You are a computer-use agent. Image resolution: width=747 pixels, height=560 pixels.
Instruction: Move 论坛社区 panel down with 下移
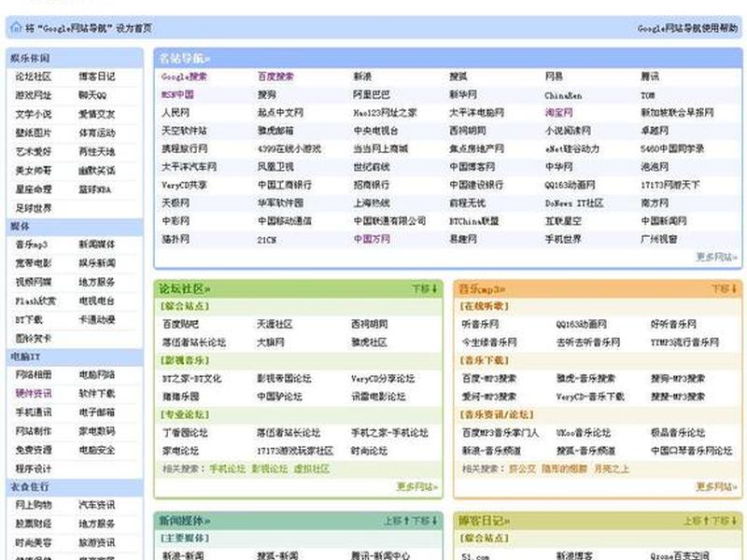click(x=425, y=289)
